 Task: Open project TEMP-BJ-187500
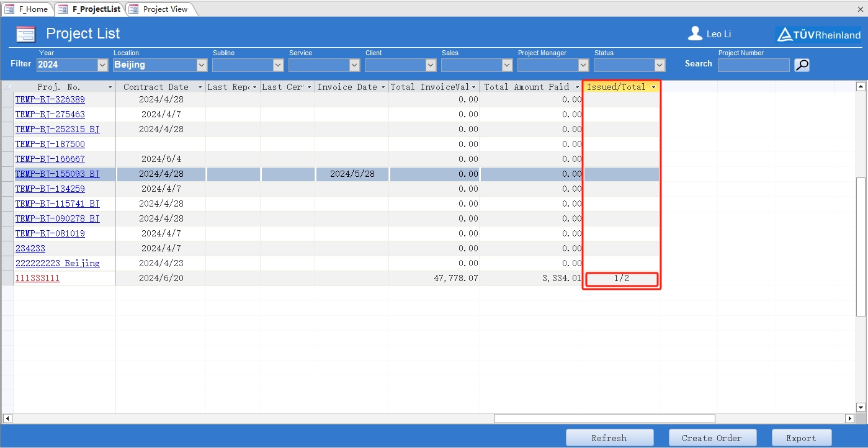tap(50, 144)
